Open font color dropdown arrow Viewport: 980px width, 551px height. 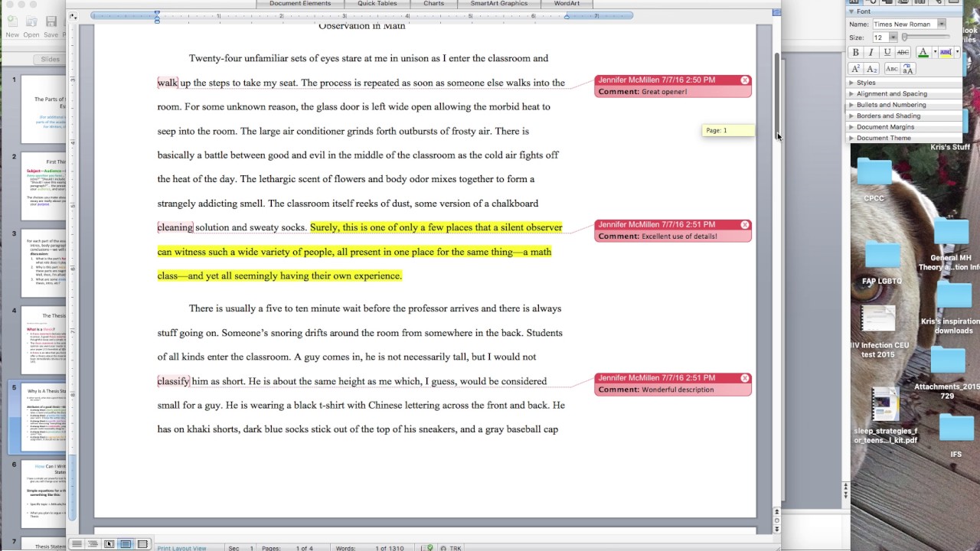point(934,52)
